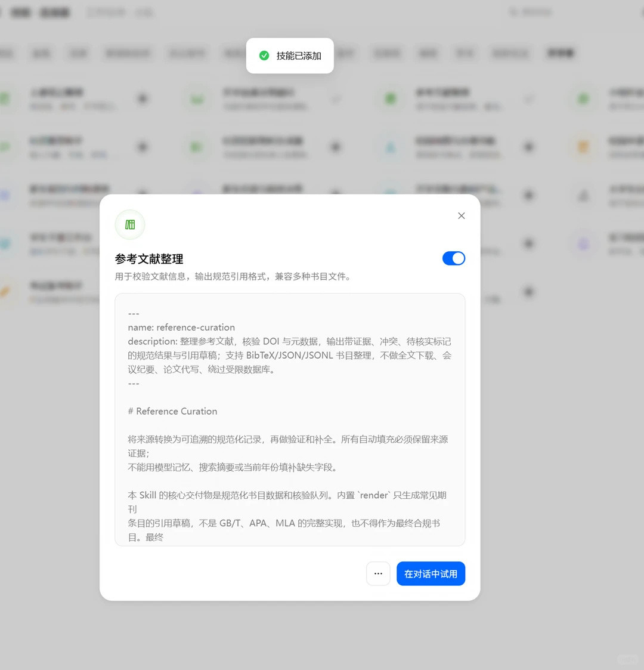Screen dimensions: 644x670
Task: Open the three-dots more options button
Action: tap(378, 574)
